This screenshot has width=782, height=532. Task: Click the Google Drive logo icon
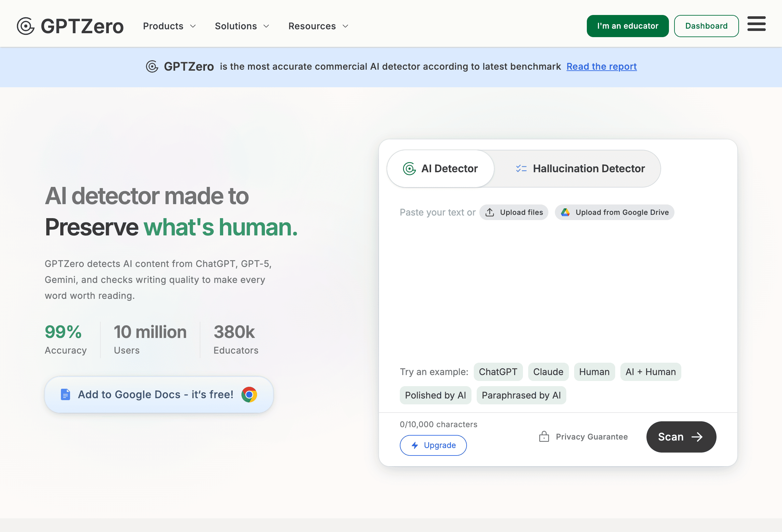coord(565,212)
